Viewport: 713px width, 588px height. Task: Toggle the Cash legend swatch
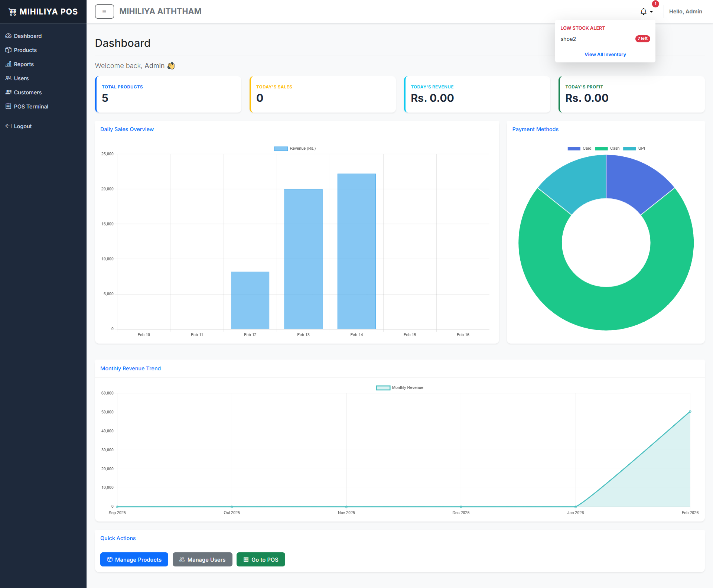601,149
